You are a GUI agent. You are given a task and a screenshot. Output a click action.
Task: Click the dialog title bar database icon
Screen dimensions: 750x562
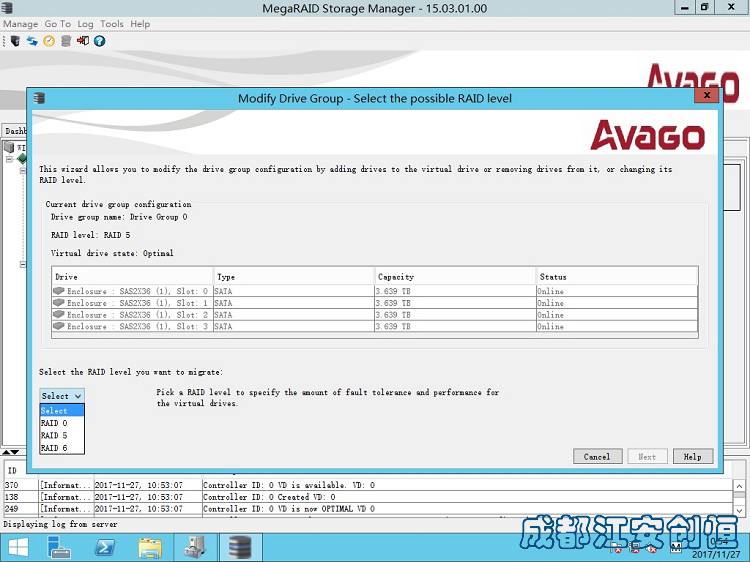pos(39,99)
